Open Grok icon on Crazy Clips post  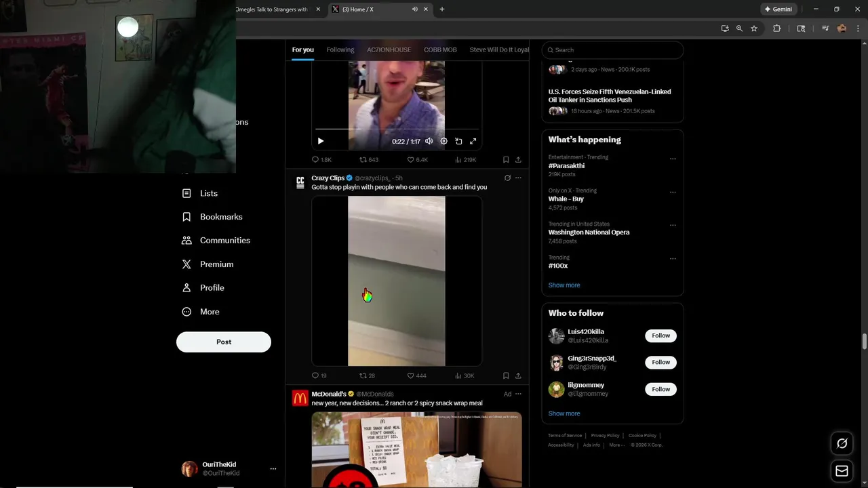click(507, 178)
